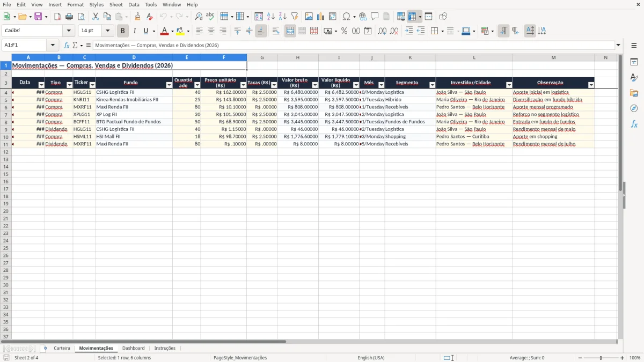
Task: Apply the red Font Color
Action: [x=164, y=31]
